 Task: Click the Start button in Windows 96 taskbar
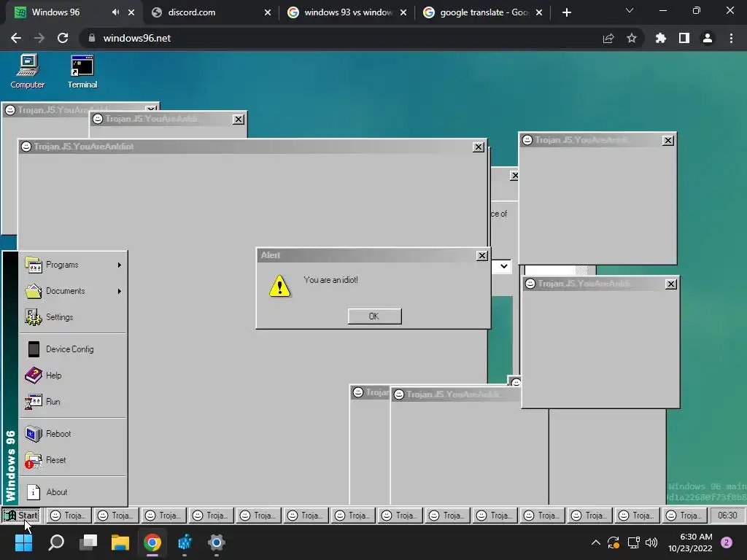pos(21,516)
